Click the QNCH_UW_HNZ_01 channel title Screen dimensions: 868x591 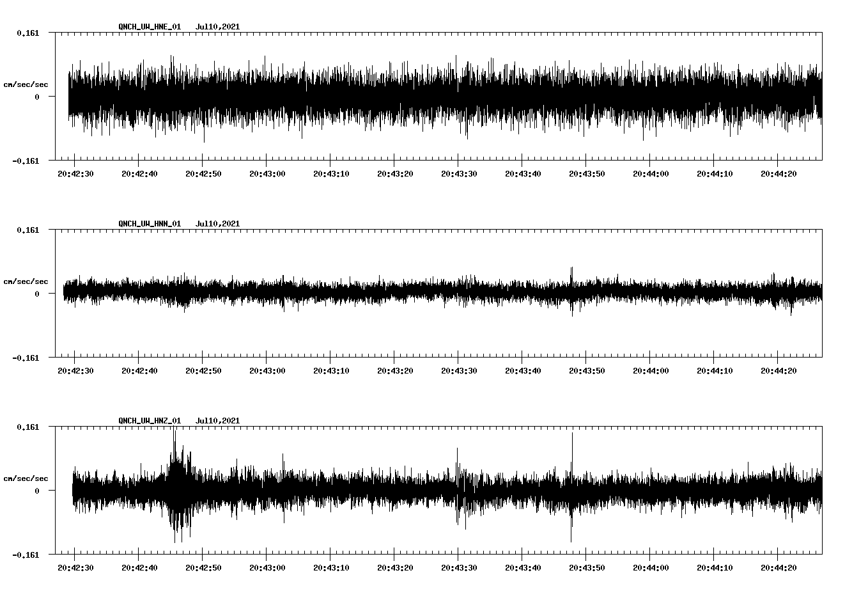click(x=150, y=421)
